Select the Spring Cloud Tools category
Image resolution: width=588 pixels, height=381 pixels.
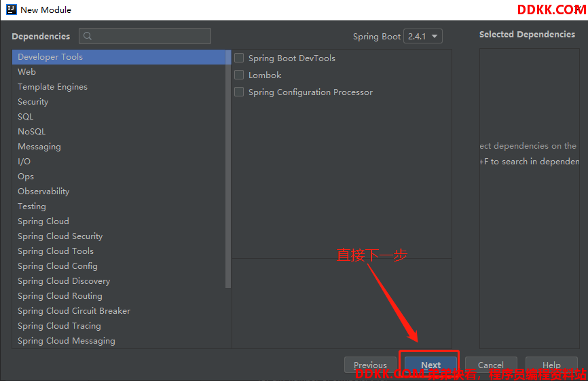[x=119, y=251]
